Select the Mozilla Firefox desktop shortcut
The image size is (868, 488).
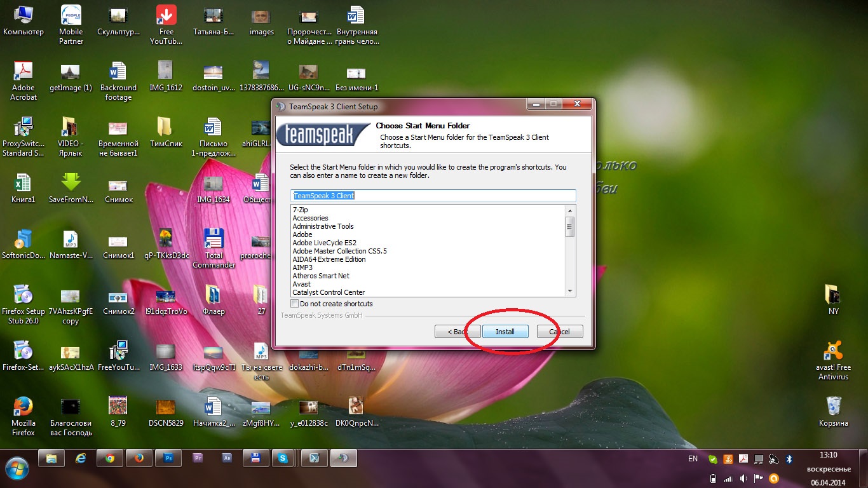point(24,417)
